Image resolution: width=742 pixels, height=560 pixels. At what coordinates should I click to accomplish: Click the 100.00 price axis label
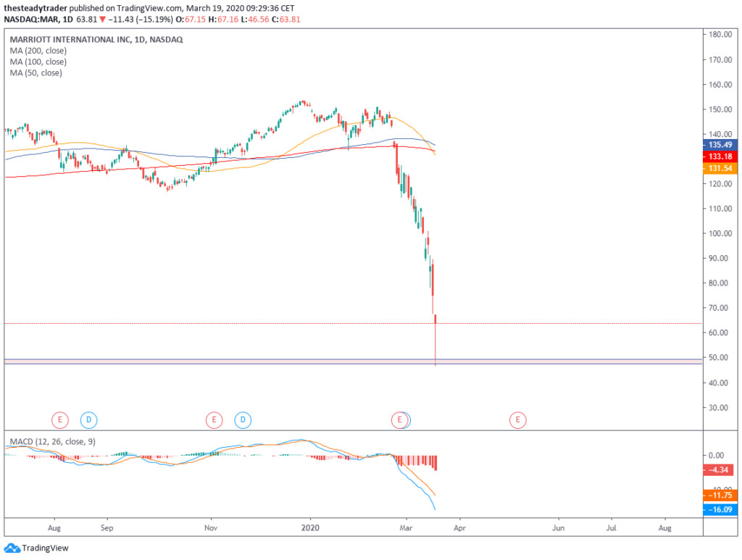pyautogui.click(x=720, y=233)
